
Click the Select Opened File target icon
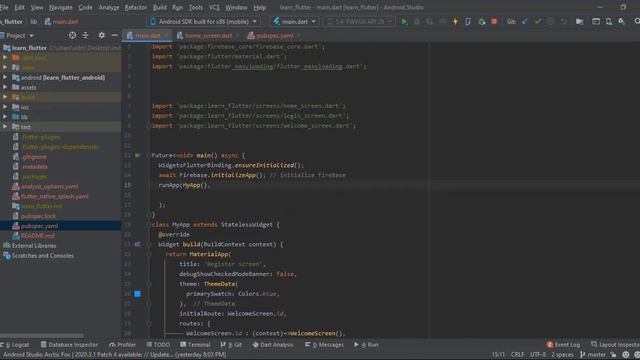(72, 36)
